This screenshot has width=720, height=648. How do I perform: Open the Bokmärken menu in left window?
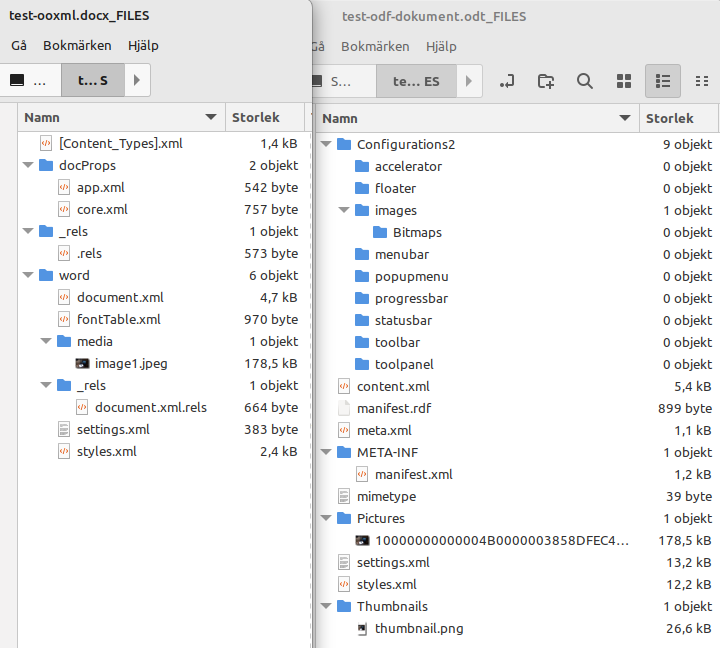pyautogui.click(x=77, y=45)
